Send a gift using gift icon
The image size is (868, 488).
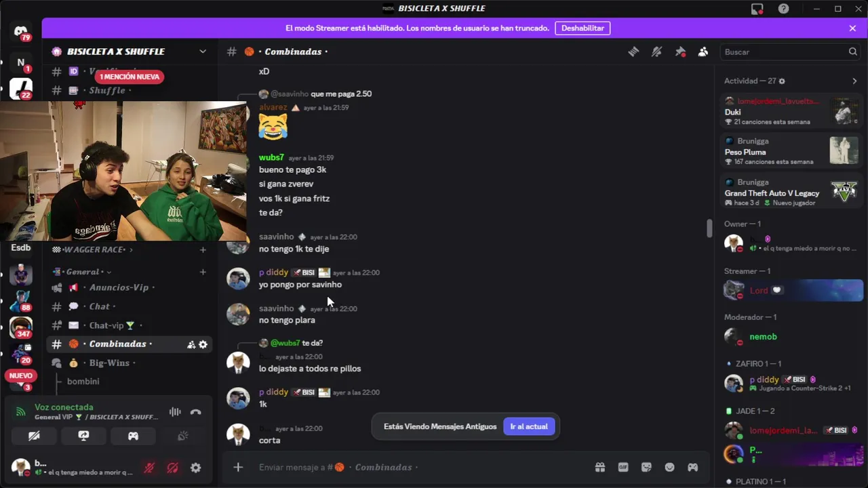[x=600, y=467]
